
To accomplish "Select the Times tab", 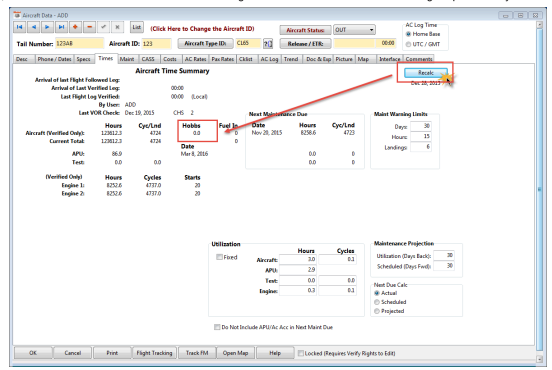I will tap(106, 58).
